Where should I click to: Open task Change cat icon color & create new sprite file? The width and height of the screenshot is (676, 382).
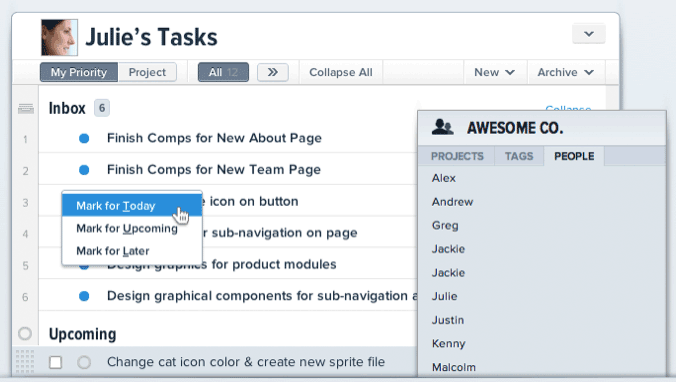coord(246,362)
